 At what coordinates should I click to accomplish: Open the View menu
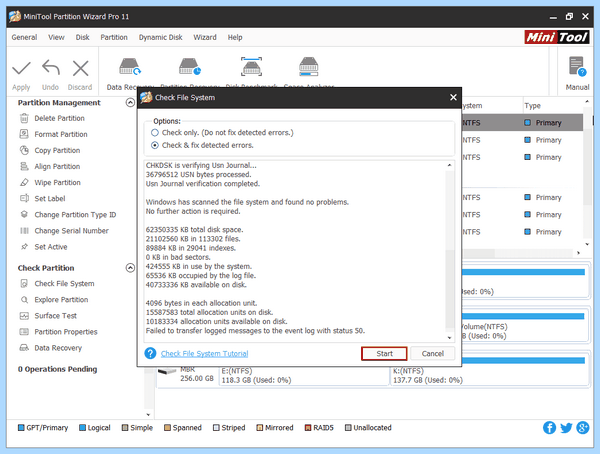pos(56,37)
